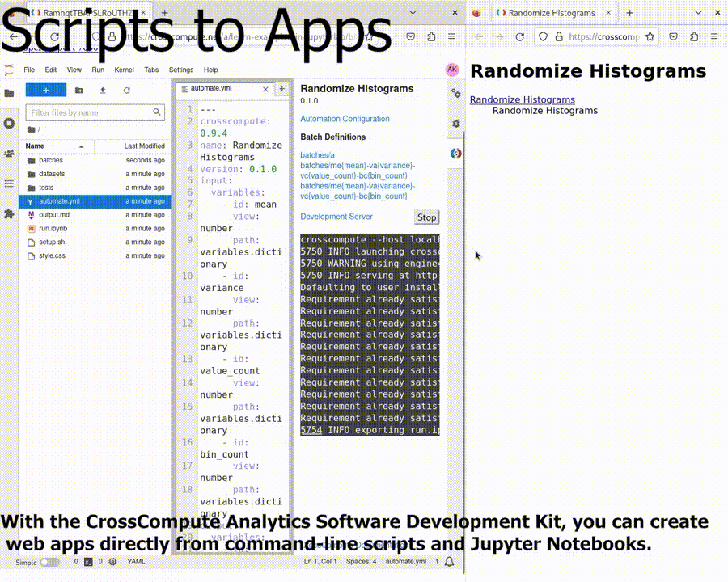Click the blue new launcher plus button

(46, 90)
